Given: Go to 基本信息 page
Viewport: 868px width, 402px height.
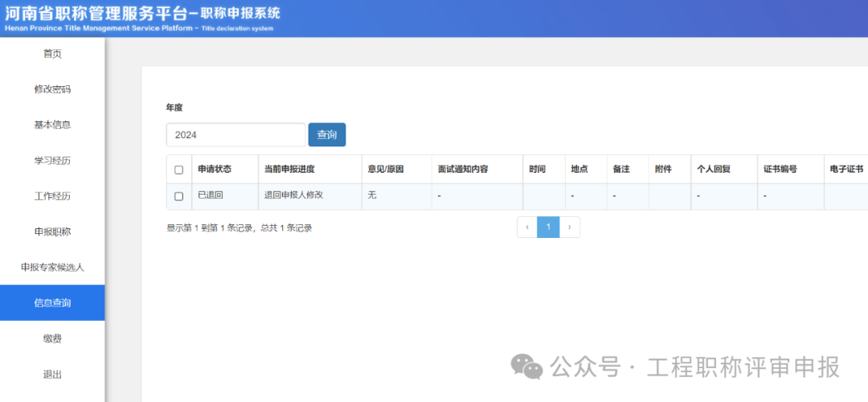Looking at the screenshot, I should tap(52, 125).
